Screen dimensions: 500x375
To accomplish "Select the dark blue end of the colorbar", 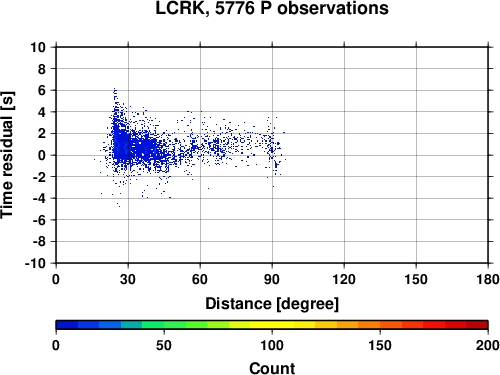I will point(67,325).
